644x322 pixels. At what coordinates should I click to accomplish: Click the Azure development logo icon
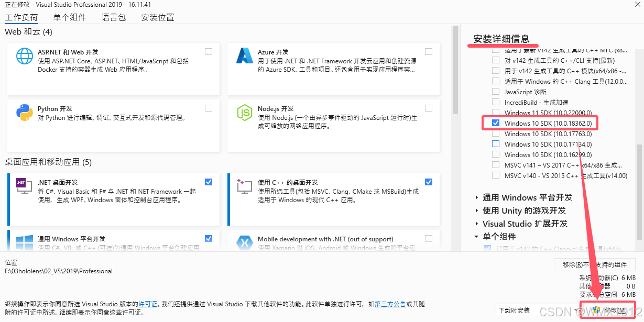point(245,55)
